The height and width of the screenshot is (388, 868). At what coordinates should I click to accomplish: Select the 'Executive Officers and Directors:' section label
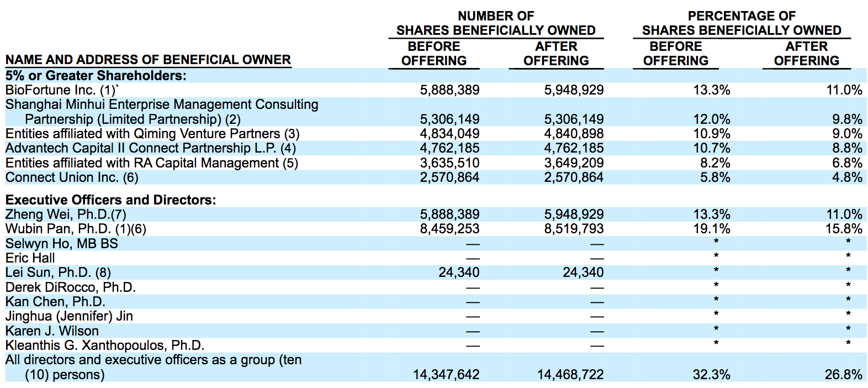[x=111, y=200]
